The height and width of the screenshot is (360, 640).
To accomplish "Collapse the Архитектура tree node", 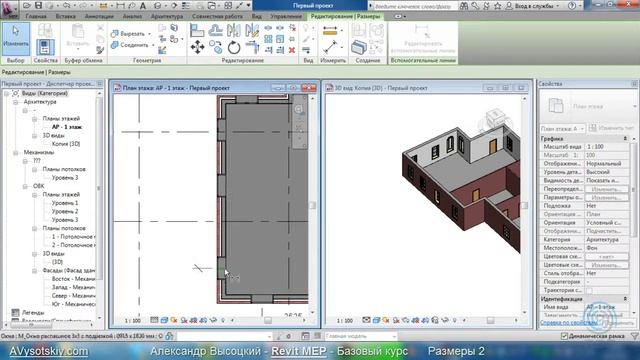I will point(16,102).
